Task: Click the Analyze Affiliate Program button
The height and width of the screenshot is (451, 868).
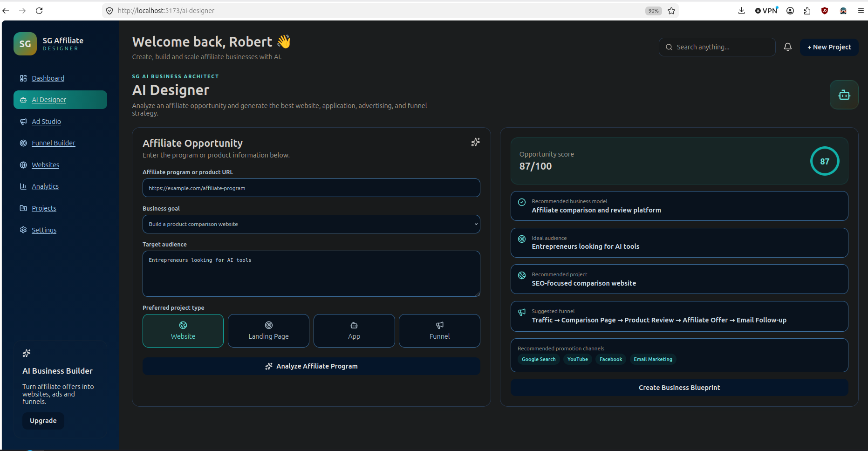Action: tap(311, 366)
